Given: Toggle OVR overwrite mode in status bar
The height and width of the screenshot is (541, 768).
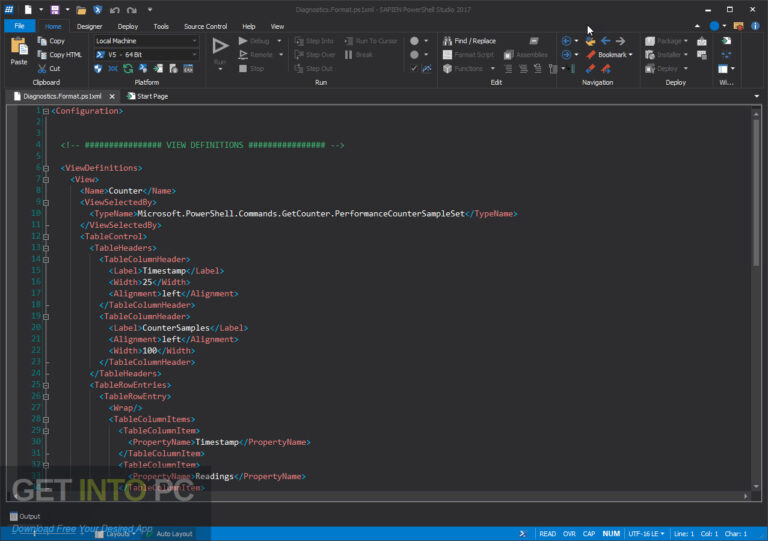Looking at the screenshot, I should coord(569,534).
